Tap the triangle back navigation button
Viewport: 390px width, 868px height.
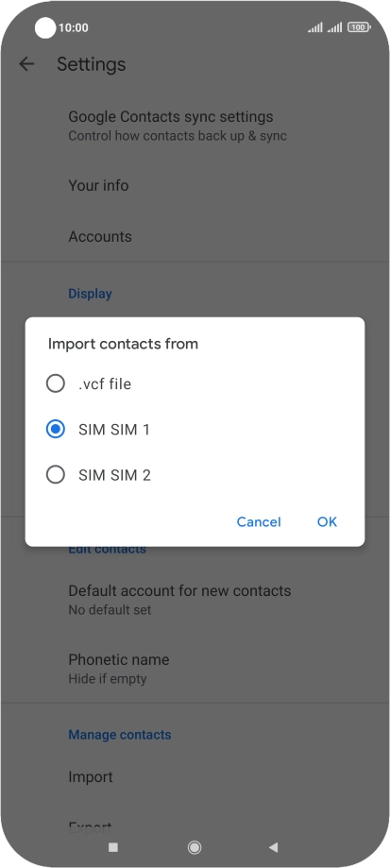tap(273, 847)
